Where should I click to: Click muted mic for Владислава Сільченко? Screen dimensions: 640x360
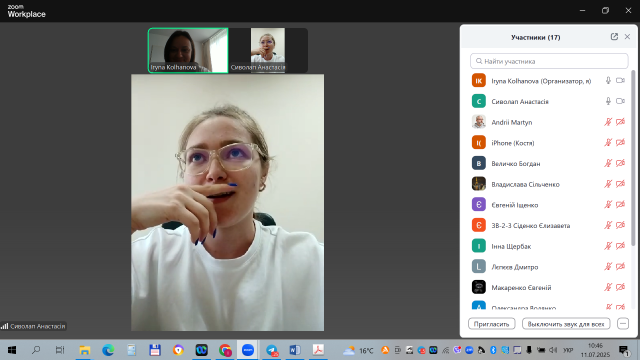click(608, 184)
